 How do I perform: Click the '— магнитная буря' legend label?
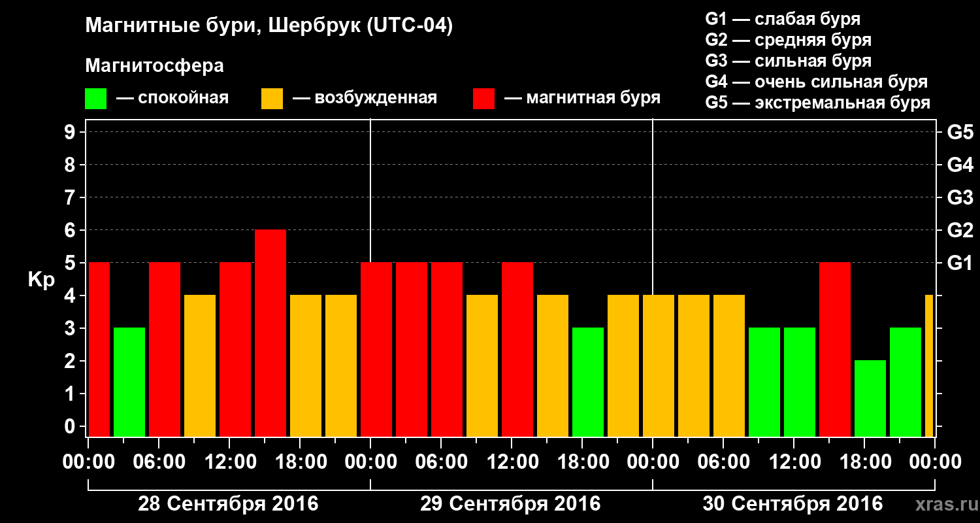pyautogui.click(x=582, y=98)
